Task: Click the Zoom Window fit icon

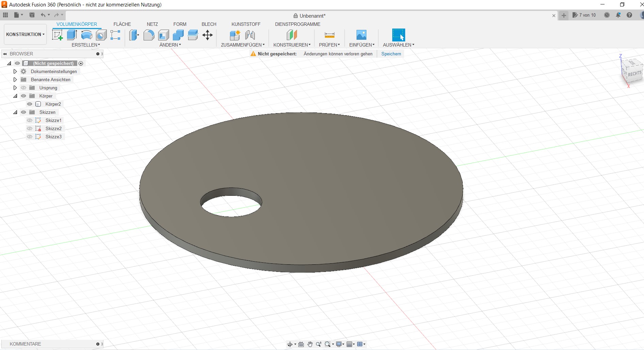Action: point(328,344)
